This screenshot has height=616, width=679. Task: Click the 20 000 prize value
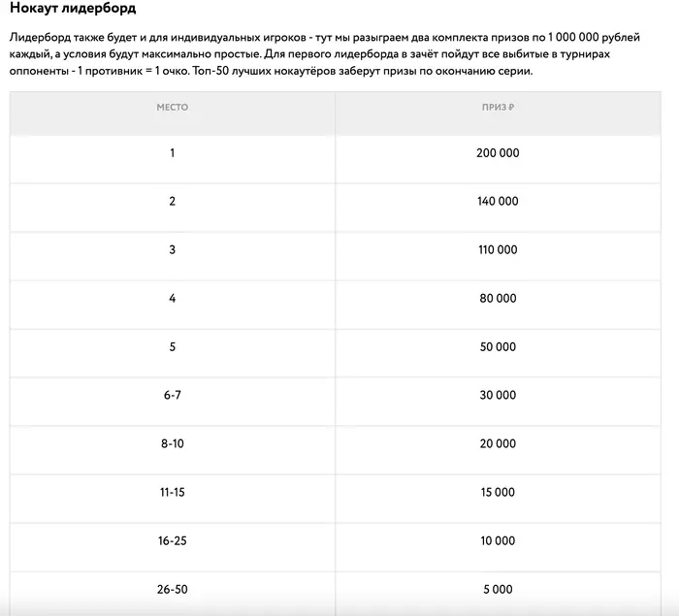498,444
